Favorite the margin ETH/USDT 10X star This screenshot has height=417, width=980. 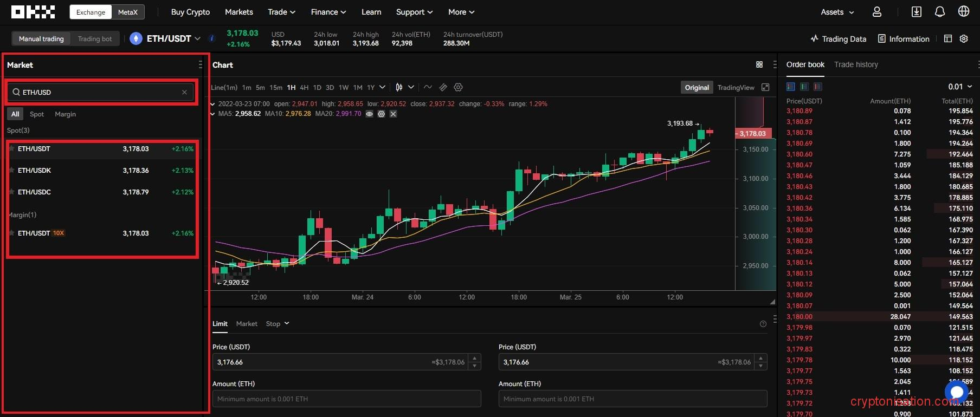(x=11, y=233)
